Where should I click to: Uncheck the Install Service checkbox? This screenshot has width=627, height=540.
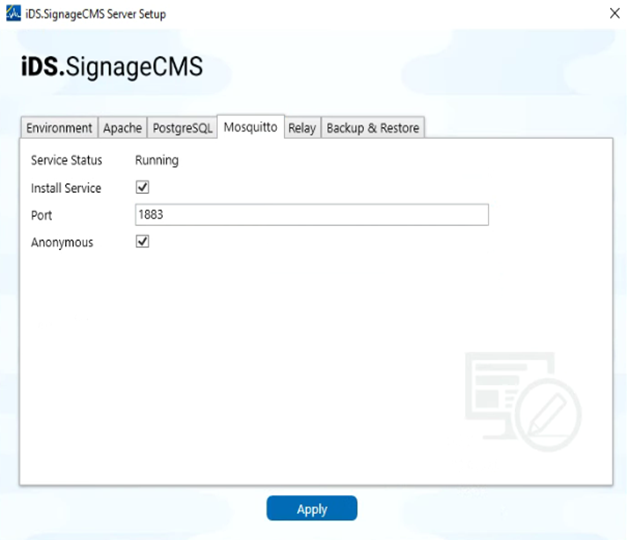click(x=142, y=187)
